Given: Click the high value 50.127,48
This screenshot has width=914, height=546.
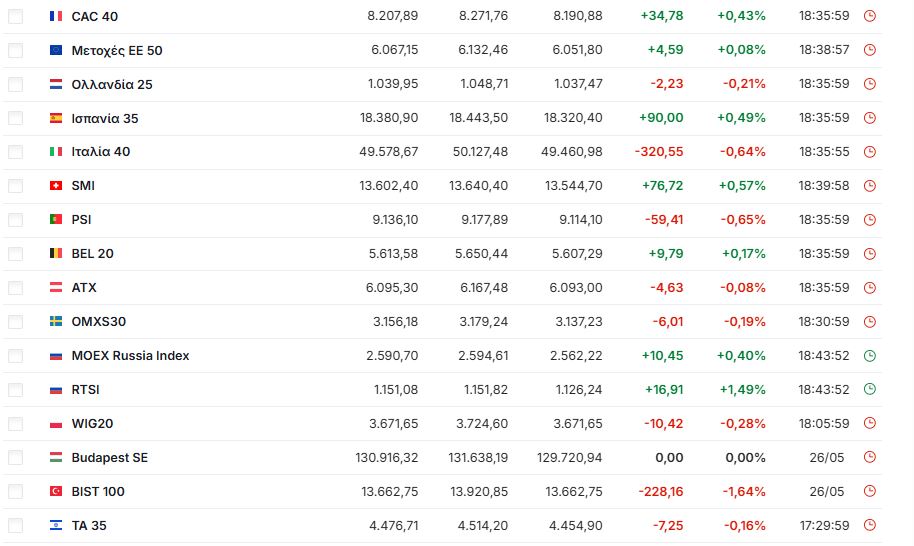Looking at the screenshot, I should (480, 152).
